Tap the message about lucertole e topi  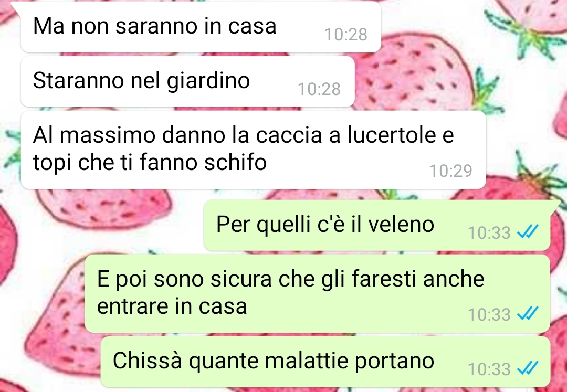[x=253, y=150]
